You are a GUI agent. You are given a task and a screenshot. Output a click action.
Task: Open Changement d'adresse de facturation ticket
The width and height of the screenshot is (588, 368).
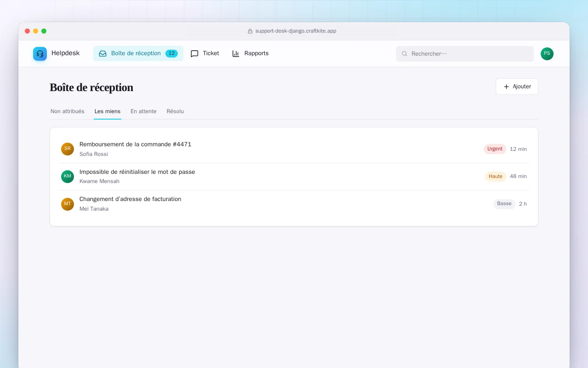130,199
